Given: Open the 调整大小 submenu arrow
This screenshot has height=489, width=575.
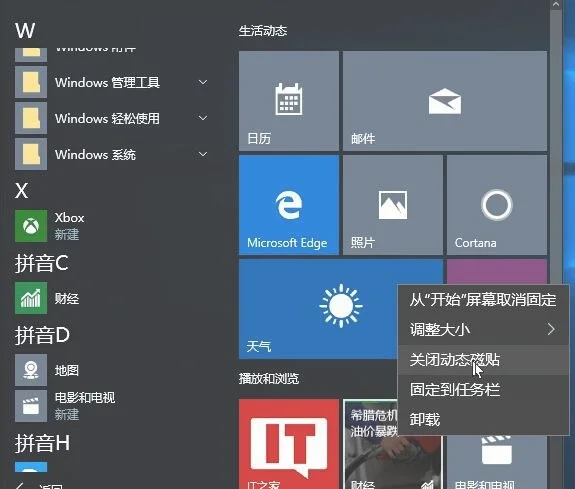Looking at the screenshot, I should (x=551, y=329).
